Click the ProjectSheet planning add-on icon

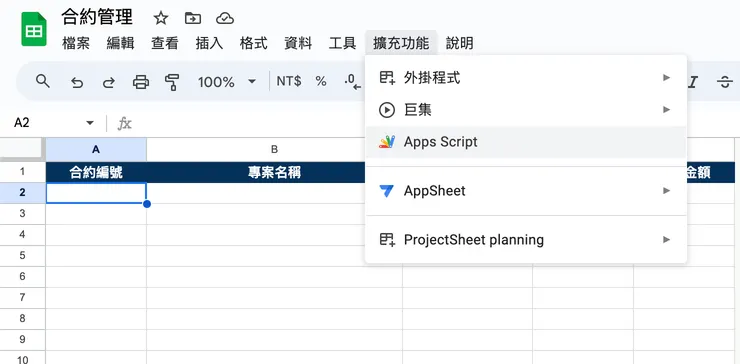click(x=387, y=240)
